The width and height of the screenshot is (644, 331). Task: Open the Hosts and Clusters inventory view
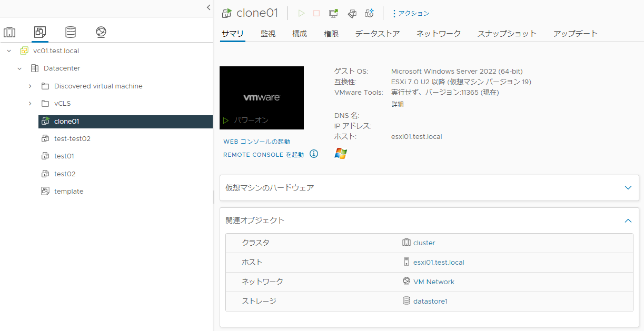(x=9, y=32)
